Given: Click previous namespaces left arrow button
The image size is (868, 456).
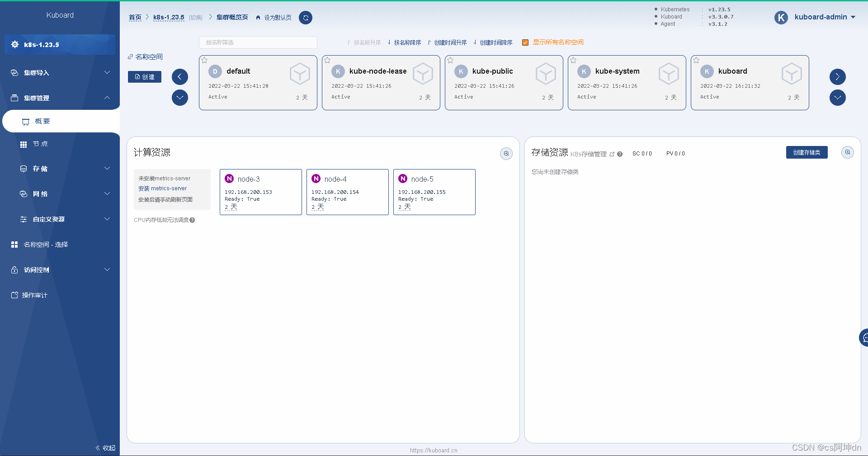Looking at the screenshot, I should (180, 77).
